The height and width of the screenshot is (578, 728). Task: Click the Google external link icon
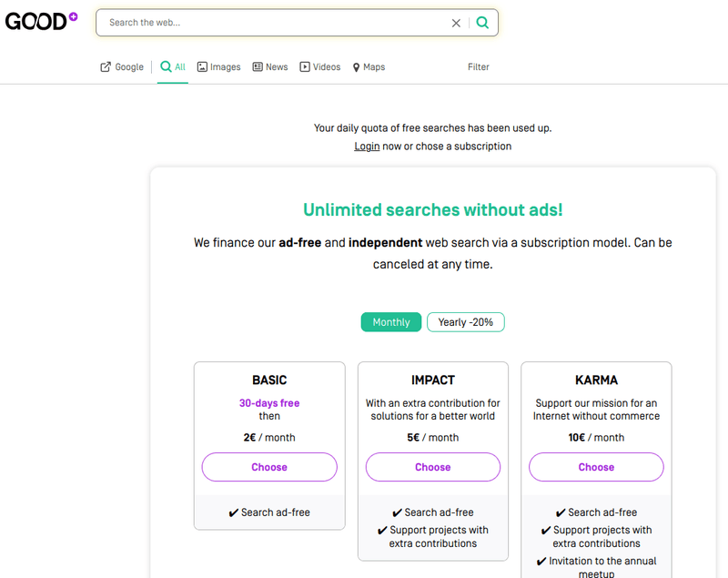point(106,66)
